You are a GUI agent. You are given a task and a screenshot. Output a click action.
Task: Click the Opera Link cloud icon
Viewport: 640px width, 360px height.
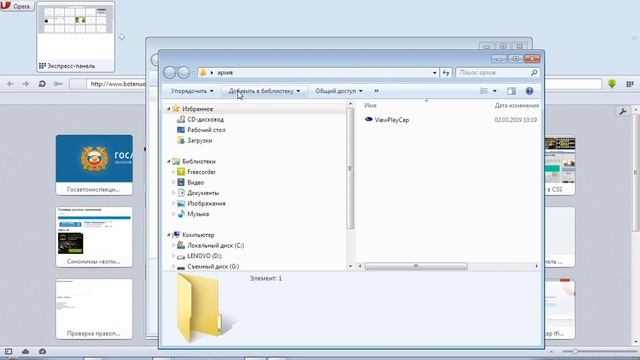(x=25, y=351)
